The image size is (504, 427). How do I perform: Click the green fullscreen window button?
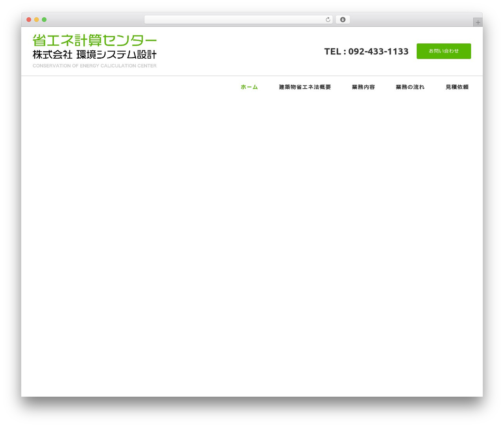(44, 20)
